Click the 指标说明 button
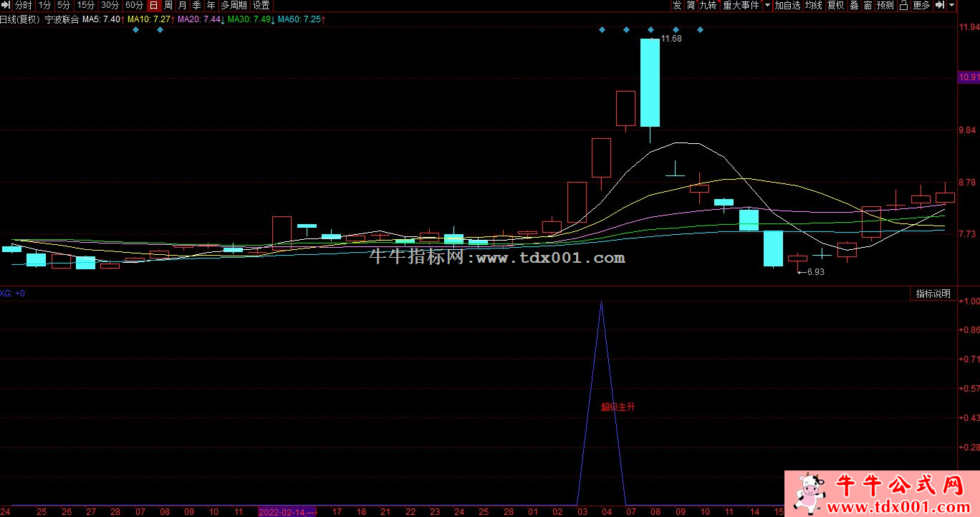Screen dimensions: 980x517 coord(933,294)
